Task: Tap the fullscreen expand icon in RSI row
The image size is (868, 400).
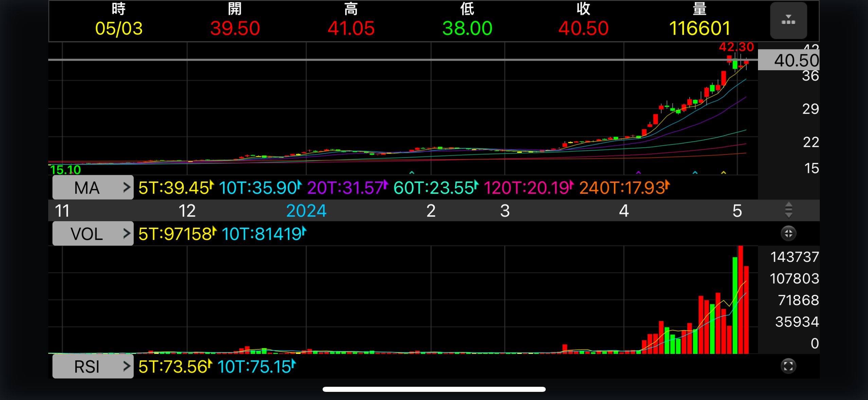Action: [x=788, y=366]
